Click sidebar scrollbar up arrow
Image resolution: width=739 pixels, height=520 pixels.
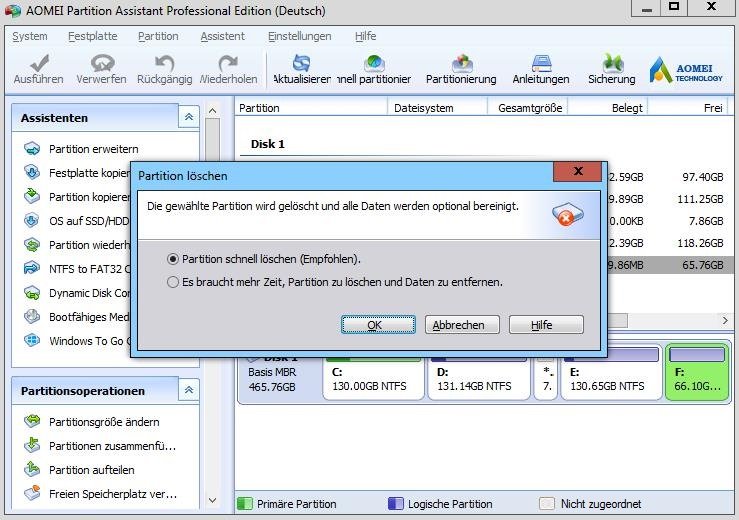tap(213, 111)
